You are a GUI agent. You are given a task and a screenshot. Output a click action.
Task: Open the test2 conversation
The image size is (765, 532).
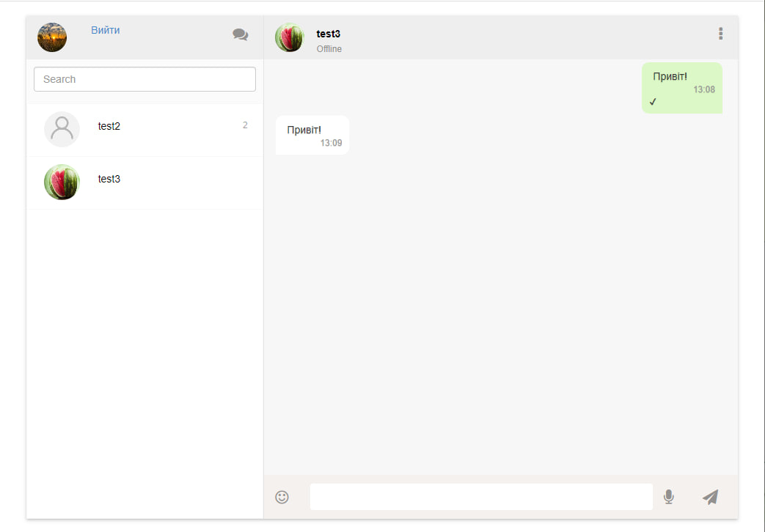click(145, 130)
